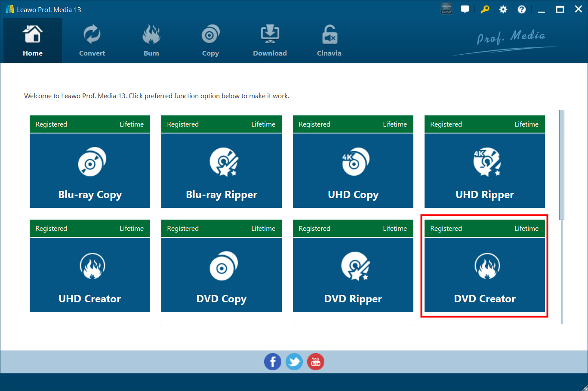The height and width of the screenshot is (391, 588).
Task: Open the YouTube channel icon
Action: [x=316, y=362]
